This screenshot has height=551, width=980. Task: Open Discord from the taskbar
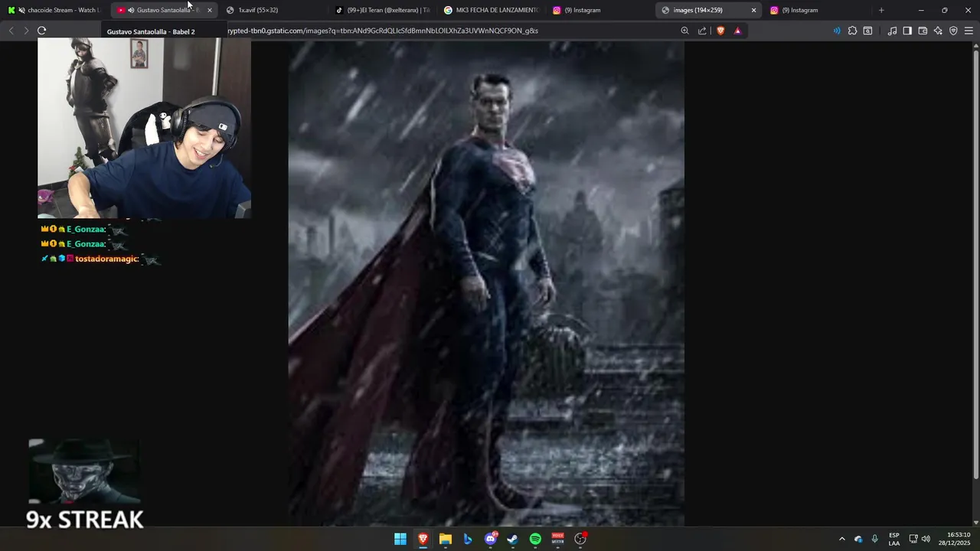[x=490, y=539]
